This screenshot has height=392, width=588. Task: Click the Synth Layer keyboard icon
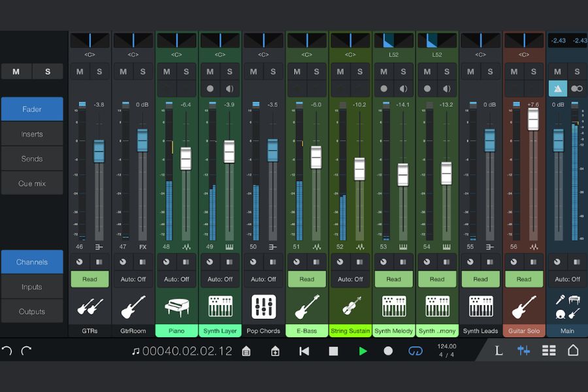point(220,306)
